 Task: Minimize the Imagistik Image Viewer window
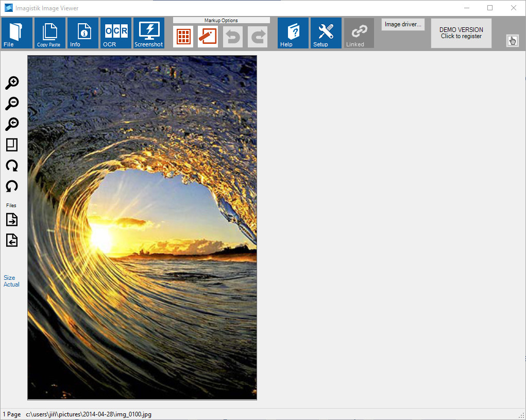click(466, 8)
